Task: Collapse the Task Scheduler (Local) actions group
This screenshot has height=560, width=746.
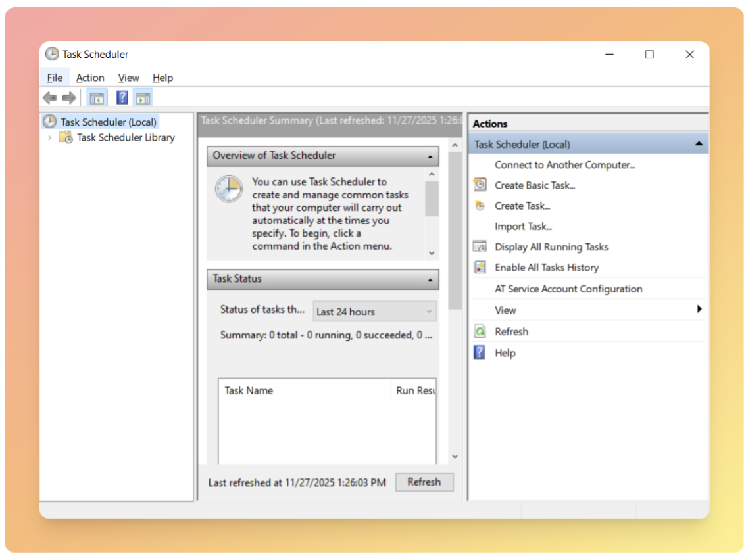Action: click(x=699, y=144)
